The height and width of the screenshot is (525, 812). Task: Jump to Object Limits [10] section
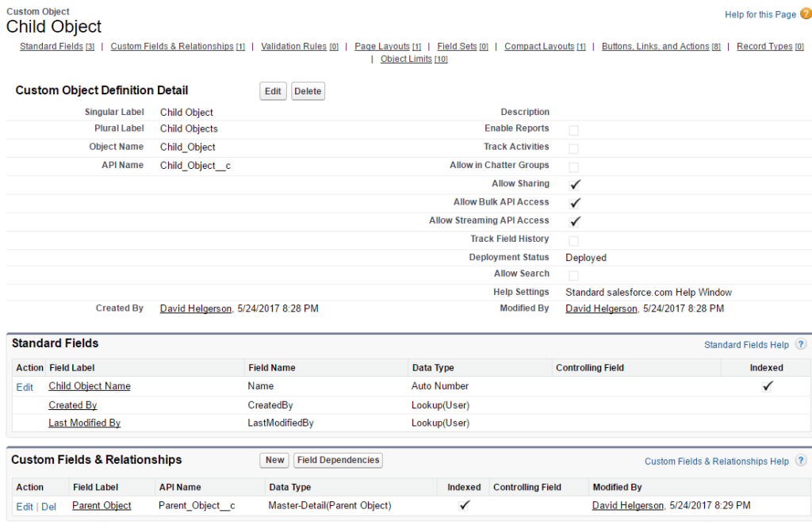pyautogui.click(x=414, y=59)
